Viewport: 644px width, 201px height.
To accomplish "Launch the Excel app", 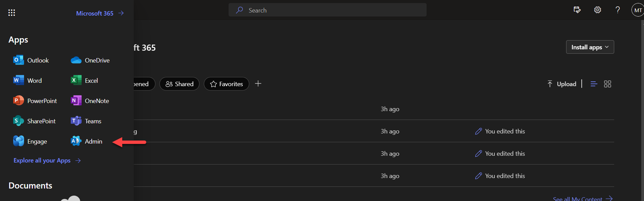I will pos(76,80).
